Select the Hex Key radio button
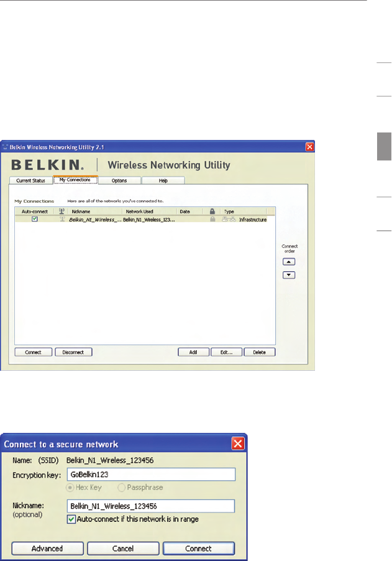The height and width of the screenshot is (561, 392). pyautogui.click(x=70, y=487)
